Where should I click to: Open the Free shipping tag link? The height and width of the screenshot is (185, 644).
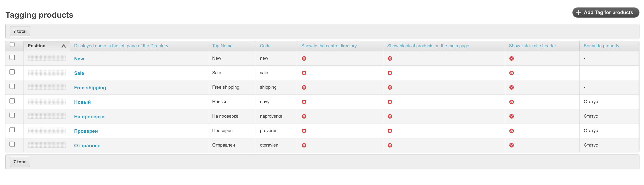[90, 88]
